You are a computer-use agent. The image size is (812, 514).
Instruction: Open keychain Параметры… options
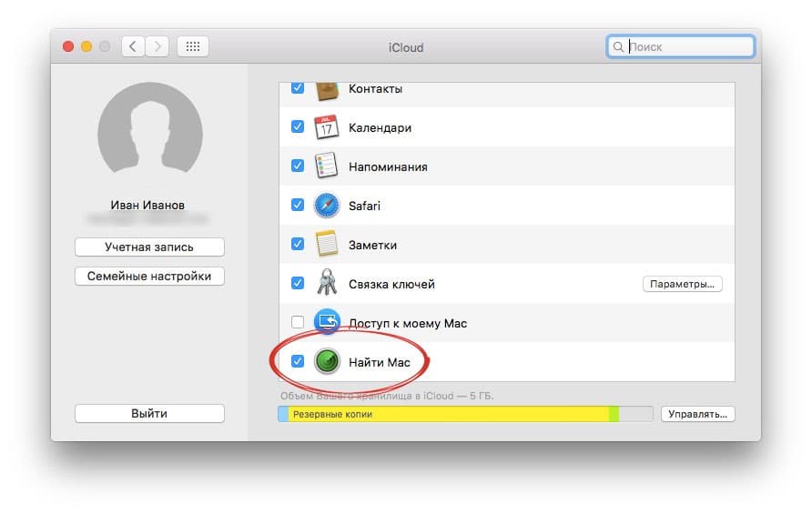[x=683, y=284]
